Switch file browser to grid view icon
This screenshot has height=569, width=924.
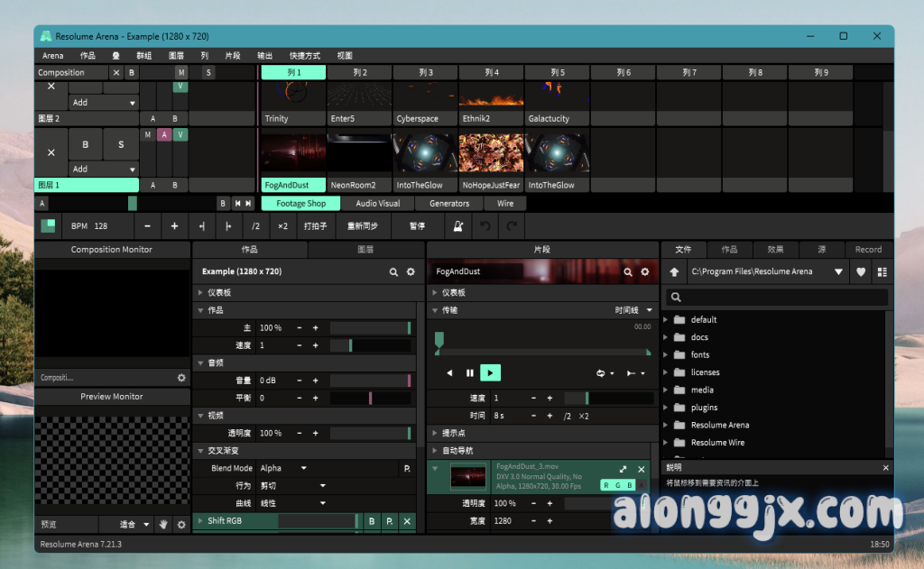pos(882,271)
